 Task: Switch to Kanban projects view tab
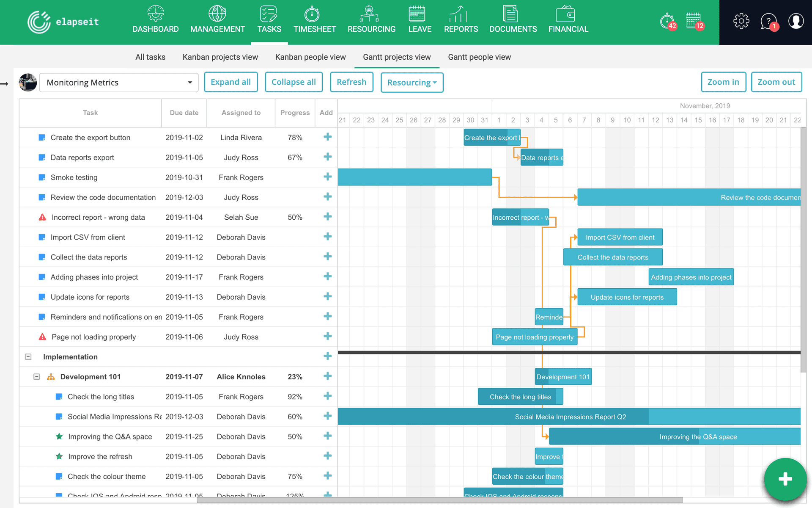coord(220,56)
